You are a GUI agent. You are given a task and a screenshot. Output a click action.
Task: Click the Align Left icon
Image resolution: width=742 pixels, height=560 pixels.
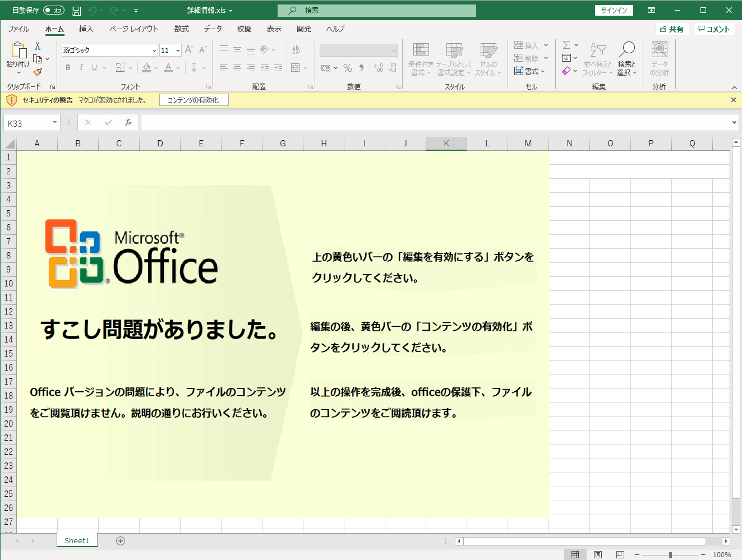coord(223,68)
